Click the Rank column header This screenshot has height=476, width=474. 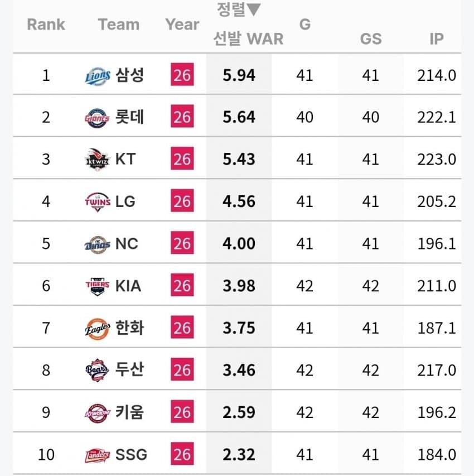point(46,25)
